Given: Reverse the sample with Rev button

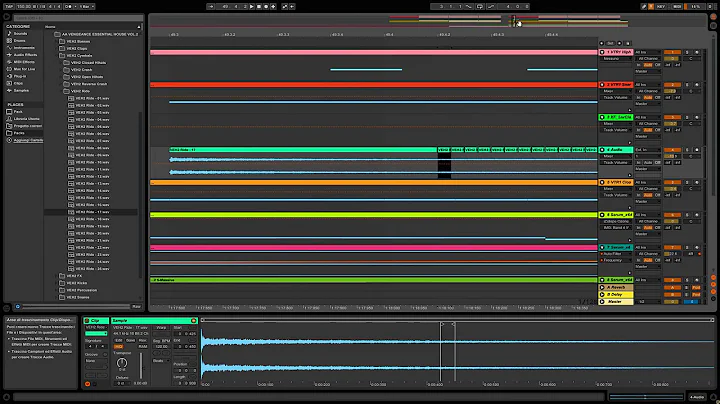Looking at the screenshot, I should point(143,341).
